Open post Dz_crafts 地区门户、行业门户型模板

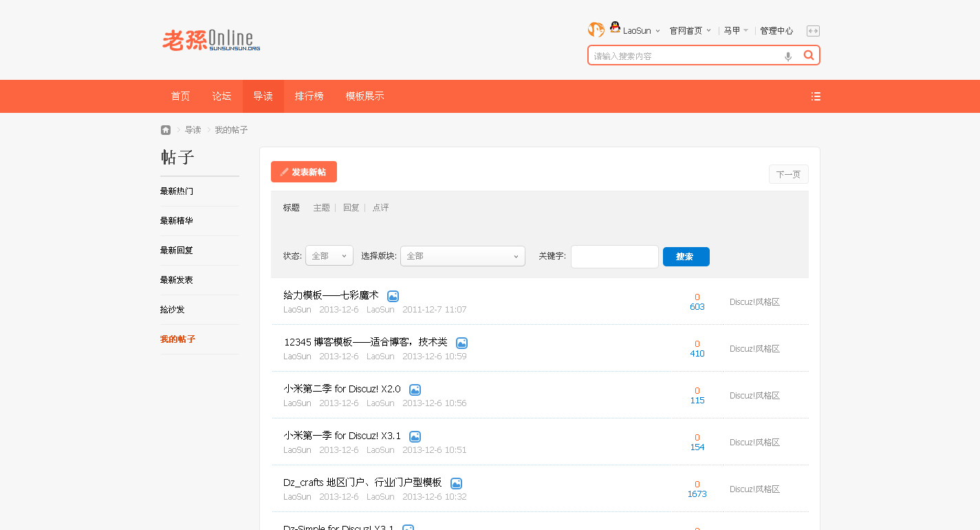[x=363, y=483]
